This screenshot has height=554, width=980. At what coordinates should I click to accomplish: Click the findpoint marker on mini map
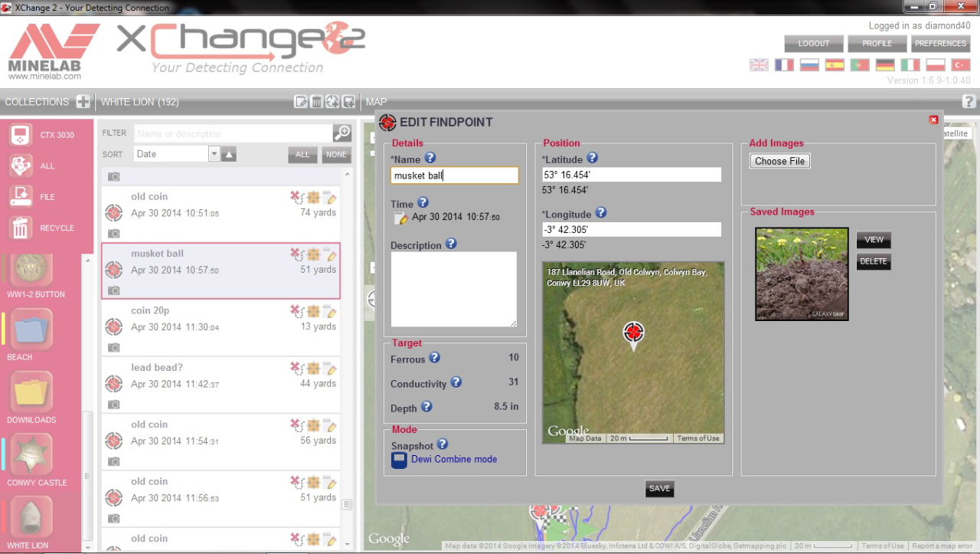click(633, 335)
